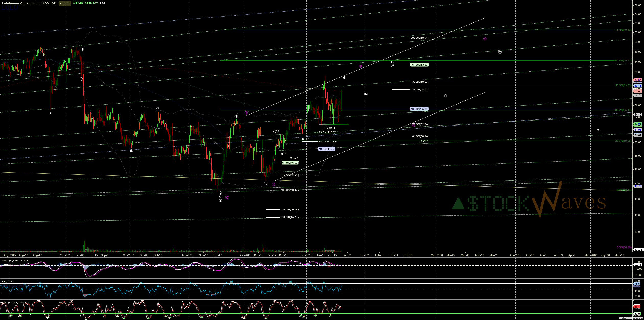This screenshot has width=644, height=320.
Task: Select the 57.76 gray price tag
Action: (x=638, y=95)
